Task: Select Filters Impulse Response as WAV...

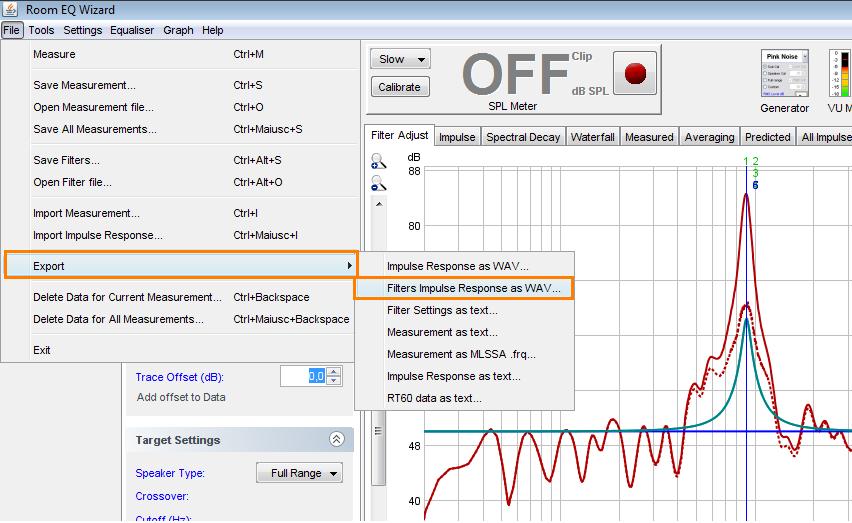Action: click(465, 288)
